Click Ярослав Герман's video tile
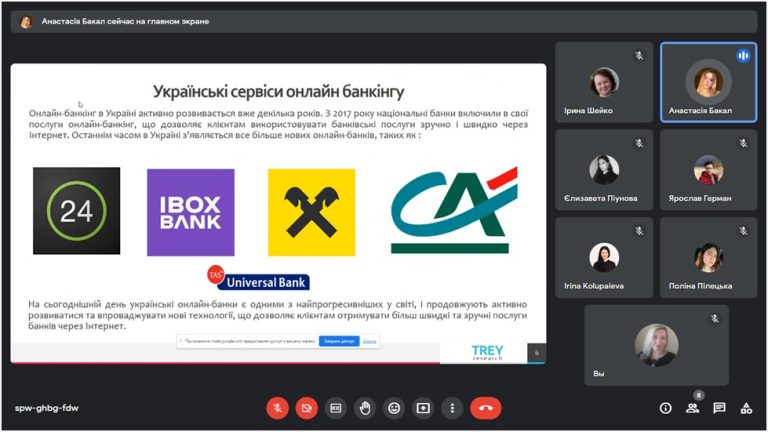The width and height of the screenshot is (768, 432). point(708,169)
